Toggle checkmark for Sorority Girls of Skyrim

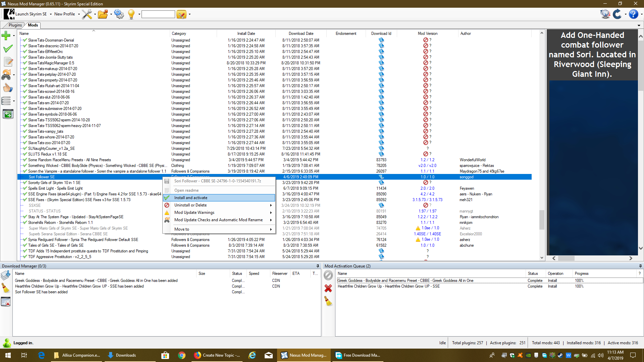(25, 183)
